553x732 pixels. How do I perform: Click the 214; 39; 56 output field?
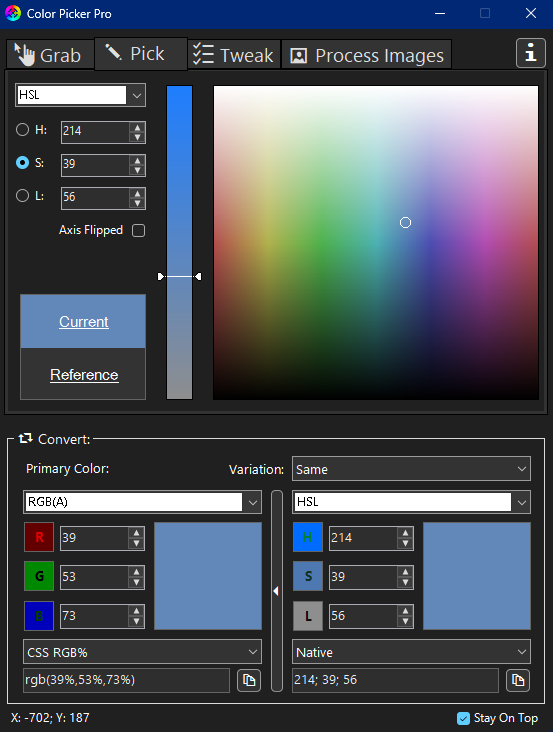395,680
